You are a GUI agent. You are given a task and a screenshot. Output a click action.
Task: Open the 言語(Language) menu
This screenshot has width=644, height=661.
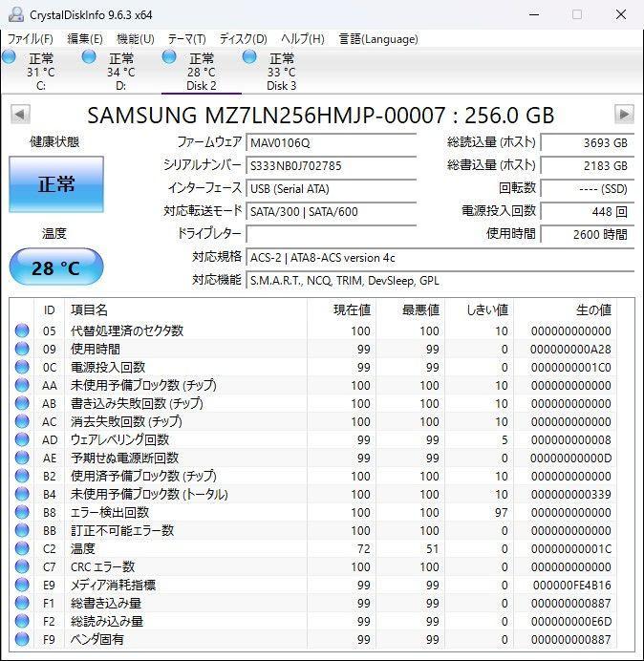[378, 39]
